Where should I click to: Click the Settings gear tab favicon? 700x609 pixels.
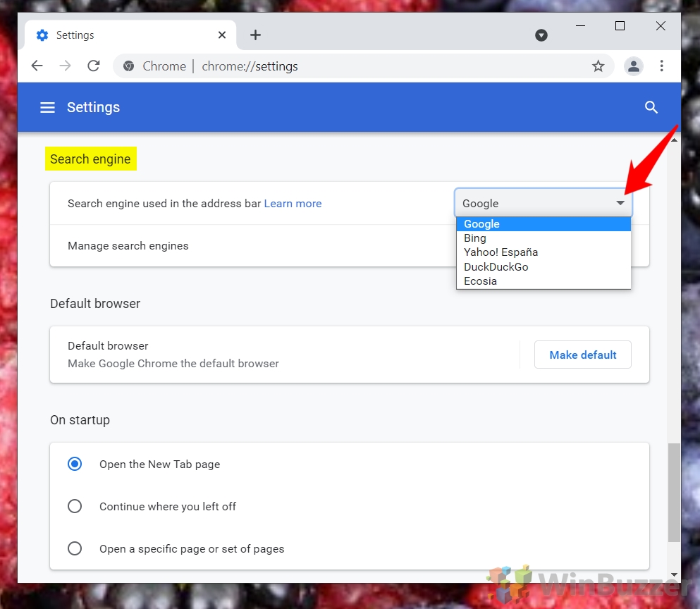[42, 35]
